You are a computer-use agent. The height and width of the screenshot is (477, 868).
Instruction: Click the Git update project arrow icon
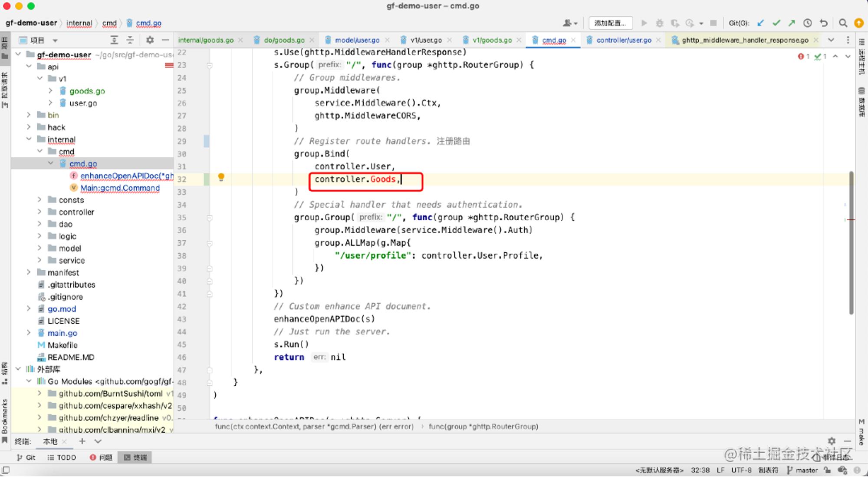[x=760, y=23]
